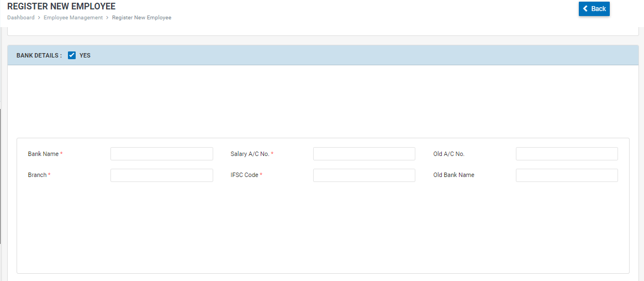Select the Old A/C No. text box
Viewport: 644px width, 281px height.
click(567, 154)
